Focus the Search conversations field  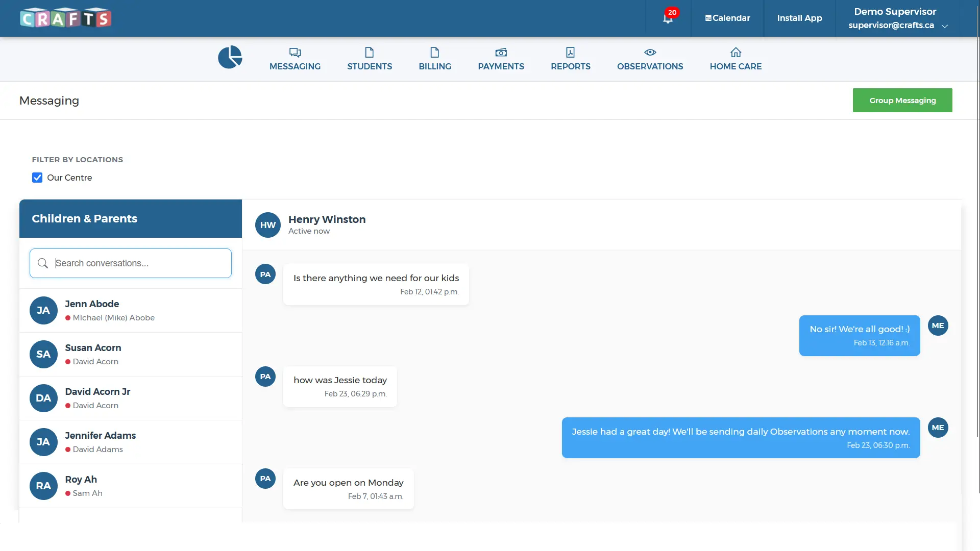pos(131,263)
